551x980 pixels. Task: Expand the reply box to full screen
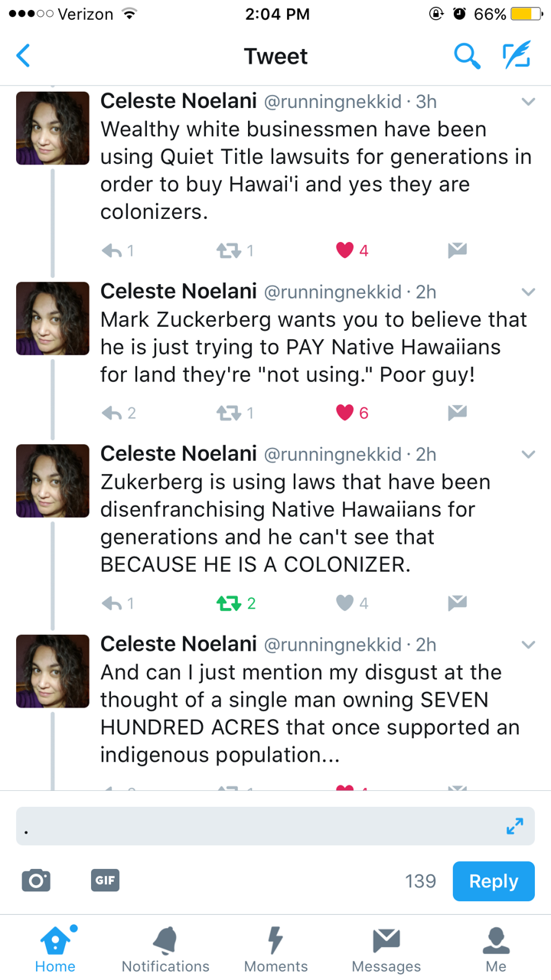point(515,826)
